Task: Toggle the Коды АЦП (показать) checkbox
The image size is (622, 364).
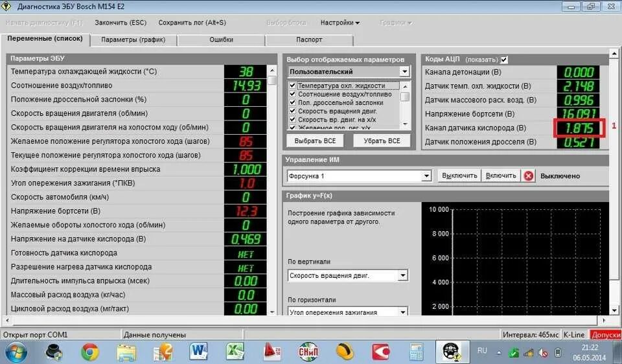Action: 504,60
